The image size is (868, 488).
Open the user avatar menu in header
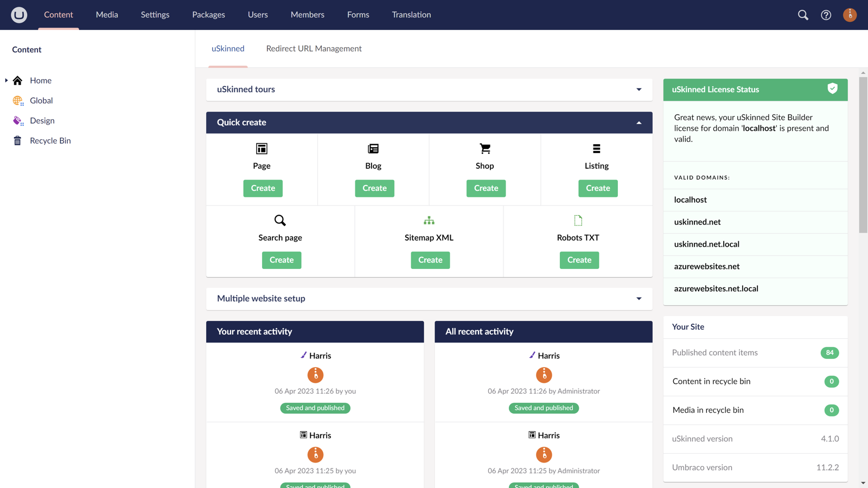(x=850, y=15)
